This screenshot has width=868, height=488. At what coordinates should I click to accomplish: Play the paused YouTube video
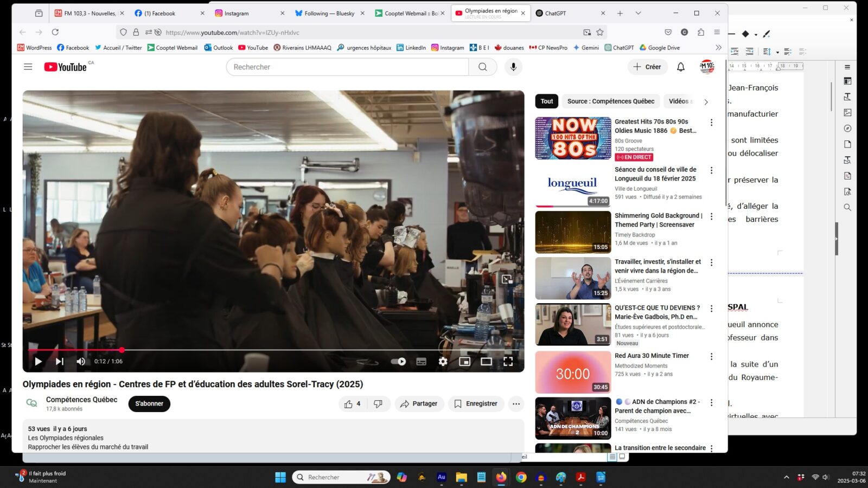click(x=38, y=362)
